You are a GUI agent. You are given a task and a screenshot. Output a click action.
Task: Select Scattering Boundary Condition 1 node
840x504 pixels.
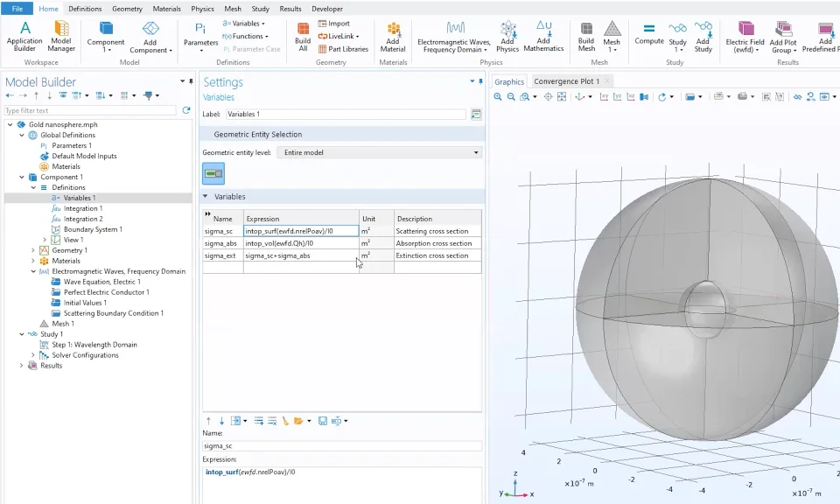tap(113, 313)
